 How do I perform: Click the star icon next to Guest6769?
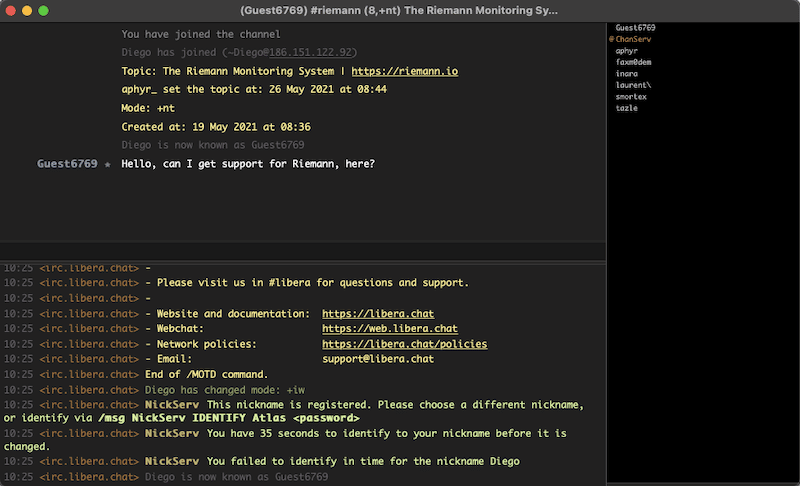pos(107,164)
